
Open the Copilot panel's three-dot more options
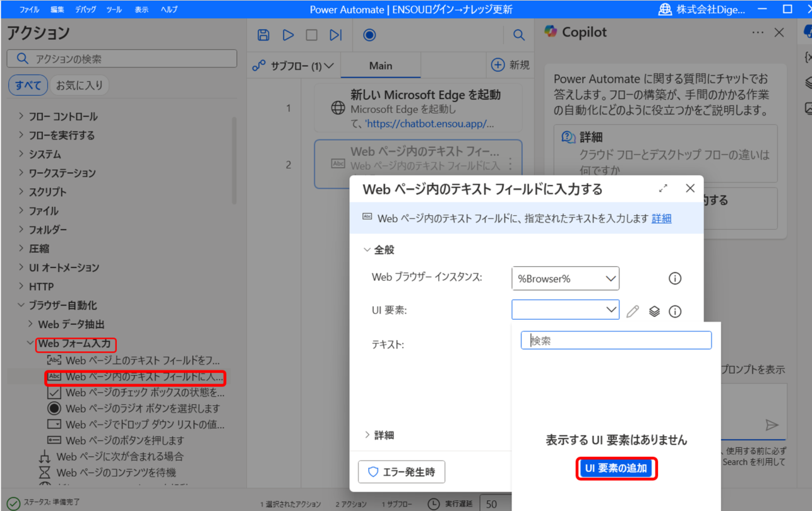[758, 33]
